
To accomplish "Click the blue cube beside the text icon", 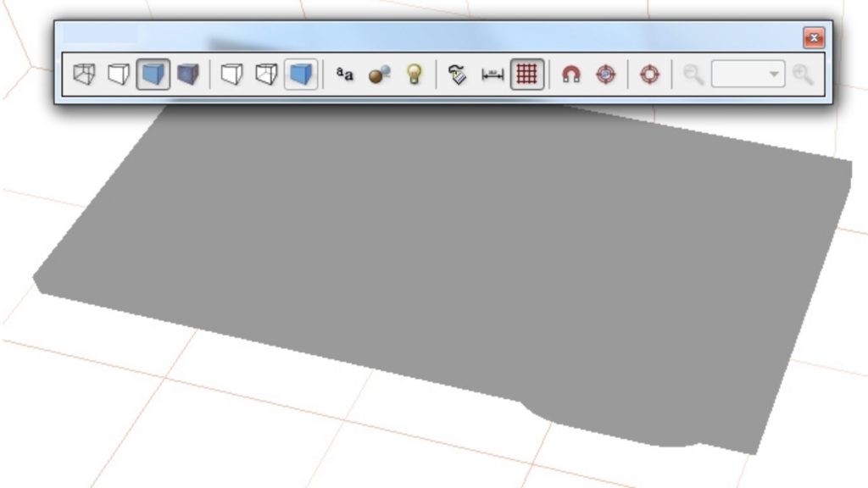I will coord(300,75).
